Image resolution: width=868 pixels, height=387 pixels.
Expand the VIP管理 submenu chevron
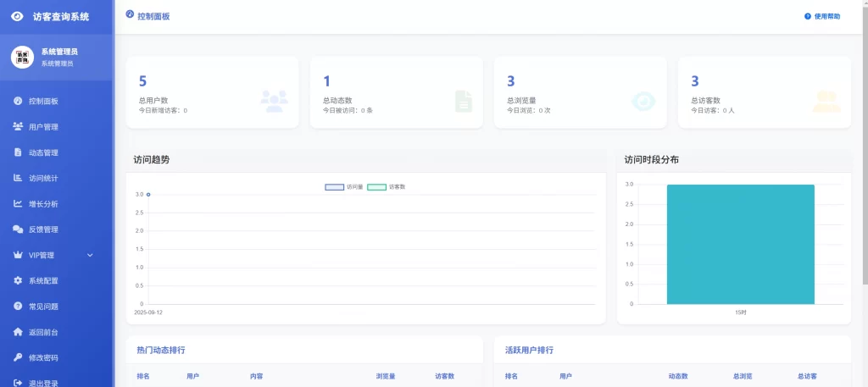(x=90, y=255)
